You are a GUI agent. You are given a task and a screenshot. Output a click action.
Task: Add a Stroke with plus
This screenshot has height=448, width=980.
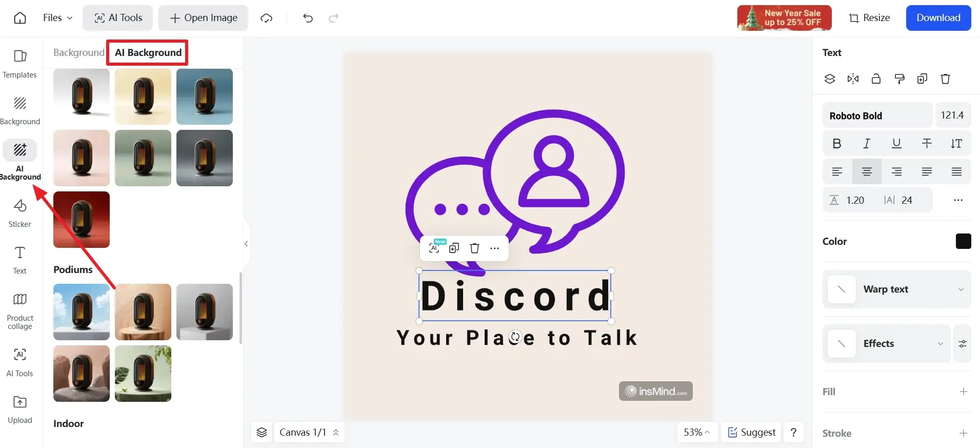pos(963,434)
